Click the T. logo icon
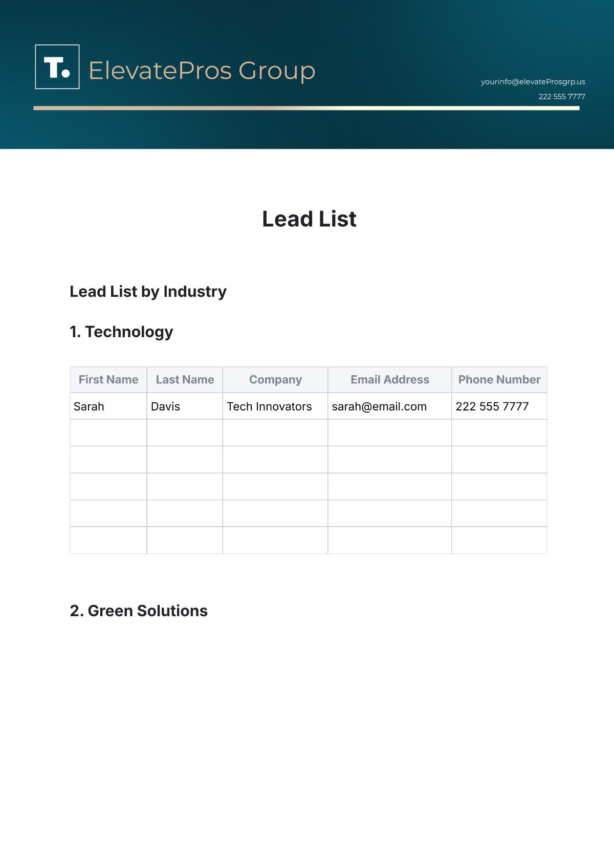This screenshot has height=868, width=614. point(57,67)
